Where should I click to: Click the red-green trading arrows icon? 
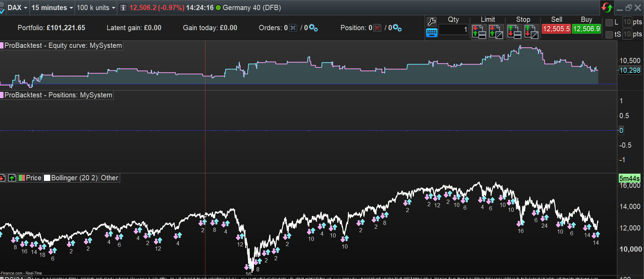(607, 7)
